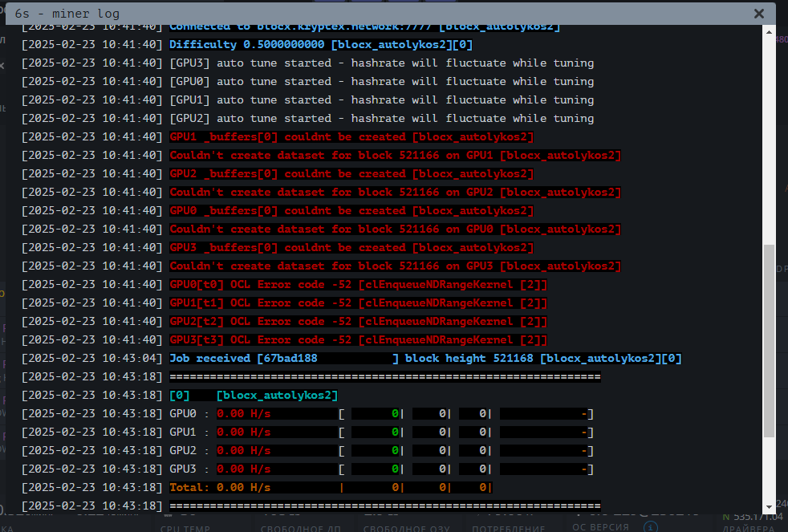Screen dimensions: 788x532
Task: Click the GPU3 auto tune started message
Action: [381, 63]
